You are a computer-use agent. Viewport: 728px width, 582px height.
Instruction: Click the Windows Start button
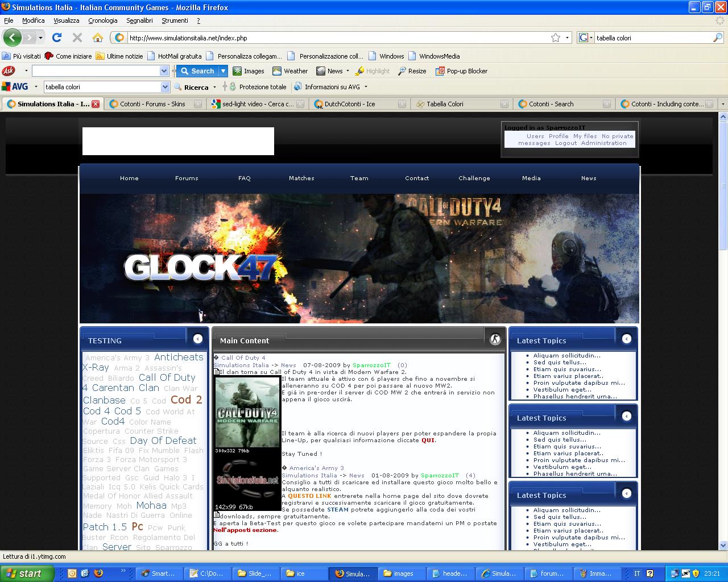click(x=27, y=573)
